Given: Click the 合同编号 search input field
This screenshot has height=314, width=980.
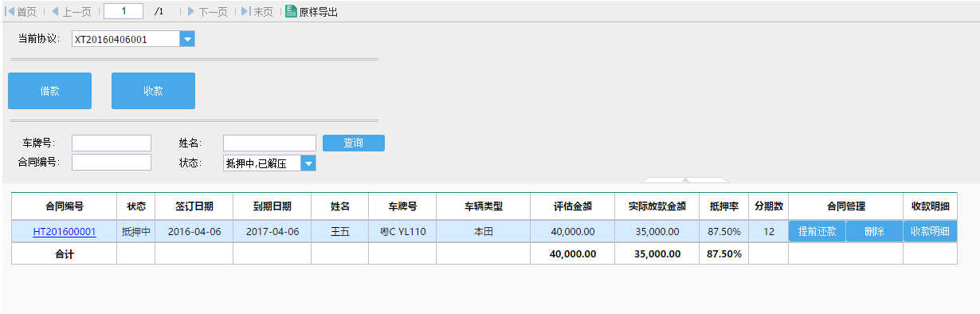Looking at the screenshot, I should point(112,162).
